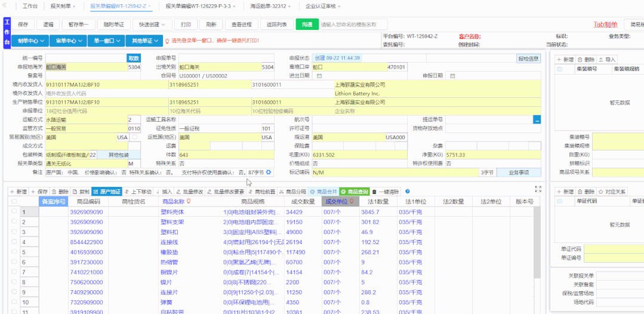
Task: Open the red Tab制单 link
Action: coord(605,24)
